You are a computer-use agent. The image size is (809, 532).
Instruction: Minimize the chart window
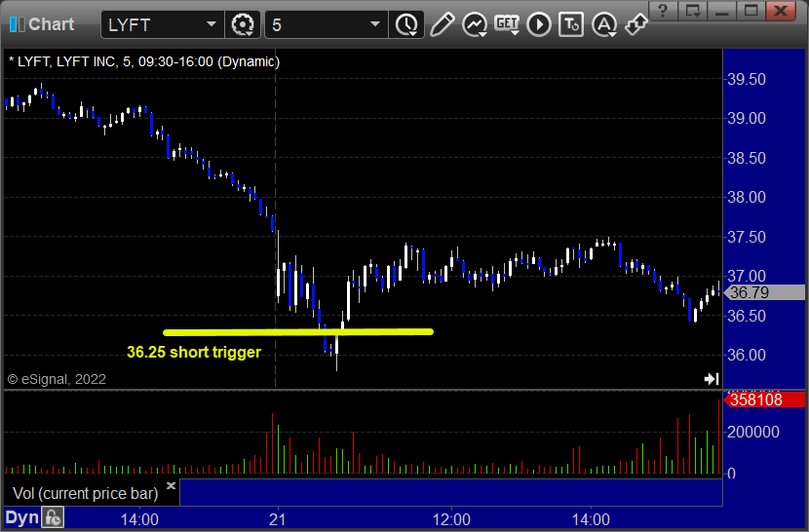point(722,11)
